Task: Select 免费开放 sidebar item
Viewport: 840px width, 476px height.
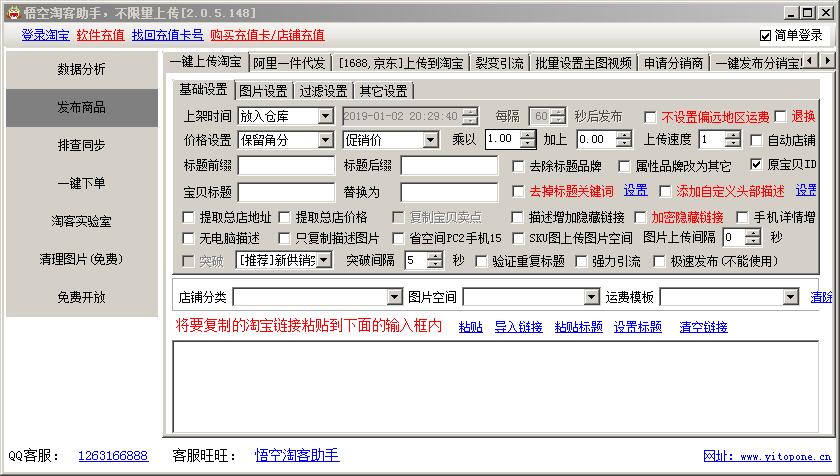Action: click(81, 297)
